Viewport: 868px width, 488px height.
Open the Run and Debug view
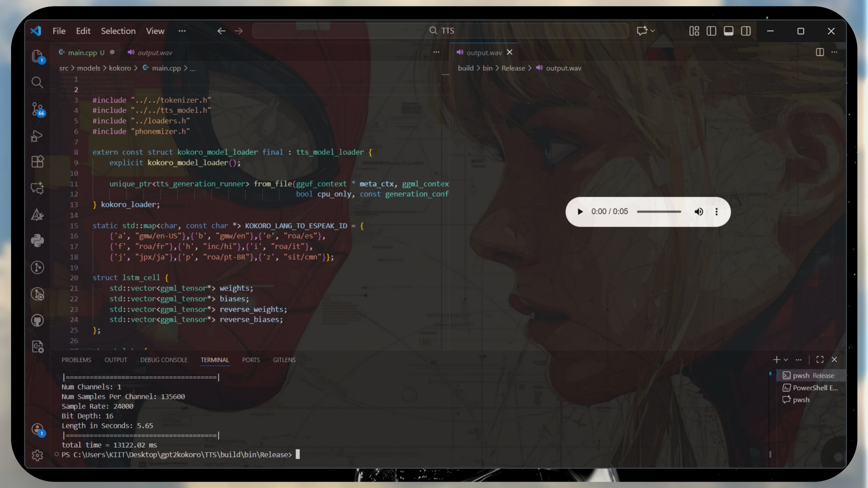pyautogui.click(x=37, y=136)
